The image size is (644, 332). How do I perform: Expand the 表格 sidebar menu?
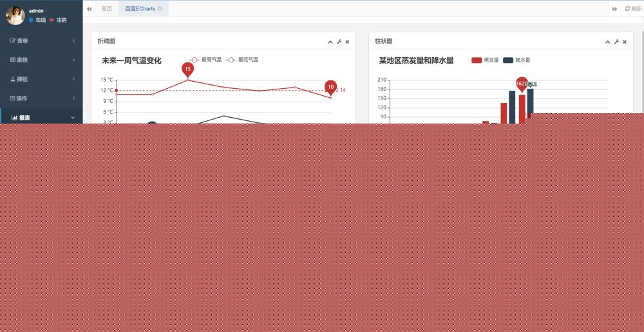[41, 60]
